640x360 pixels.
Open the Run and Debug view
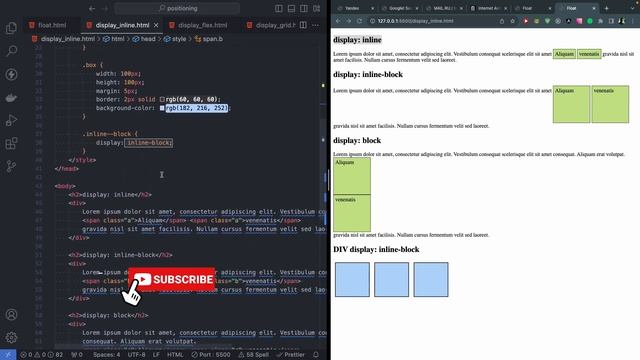click(x=11, y=120)
